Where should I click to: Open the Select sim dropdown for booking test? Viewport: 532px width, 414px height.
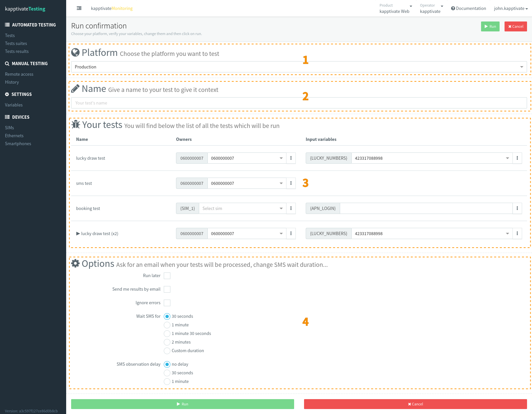click(242, 208)
